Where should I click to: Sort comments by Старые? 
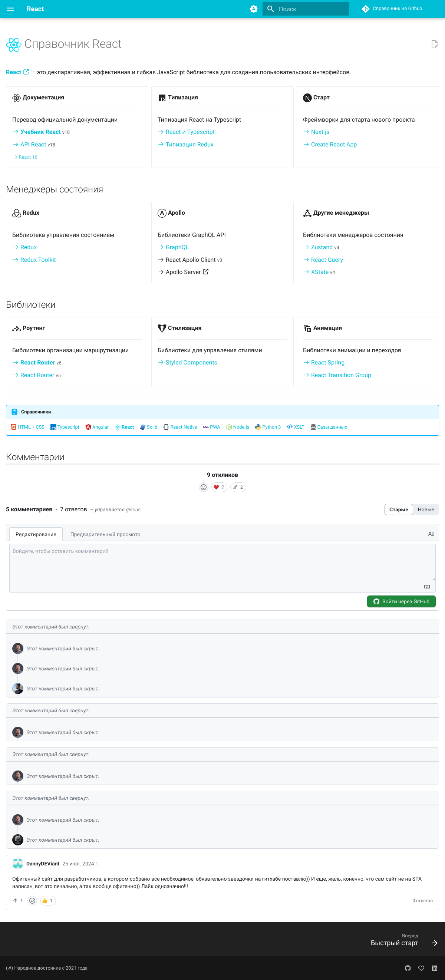pyautogui.click(x=399, y=510)
